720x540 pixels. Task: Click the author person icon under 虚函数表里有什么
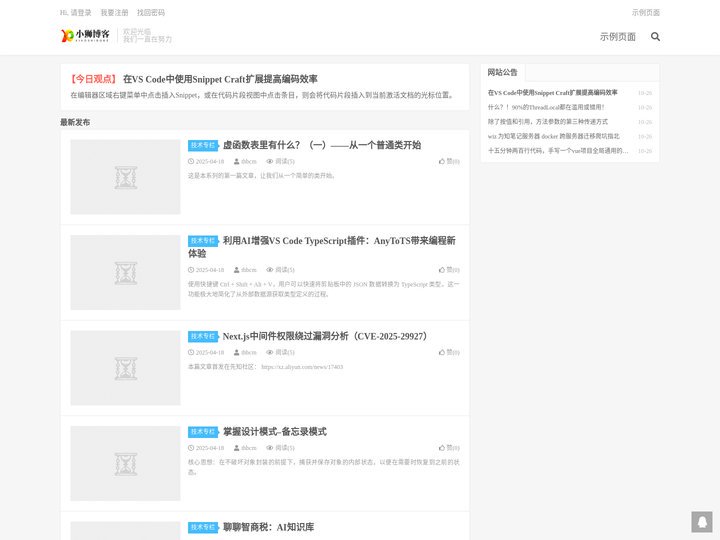(236, 161)
